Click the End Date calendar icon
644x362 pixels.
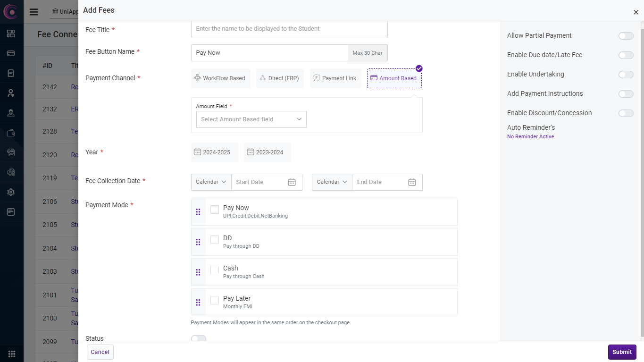point(412,182)
